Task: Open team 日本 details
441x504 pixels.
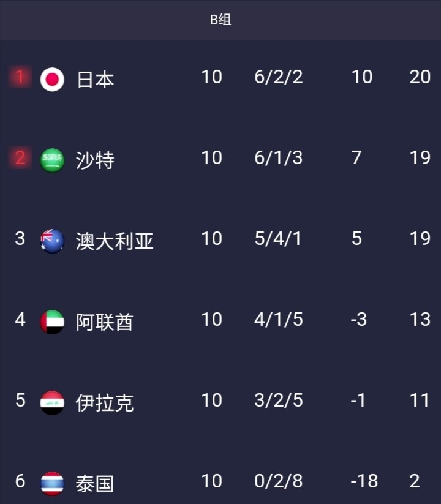Action: point(95,80)
